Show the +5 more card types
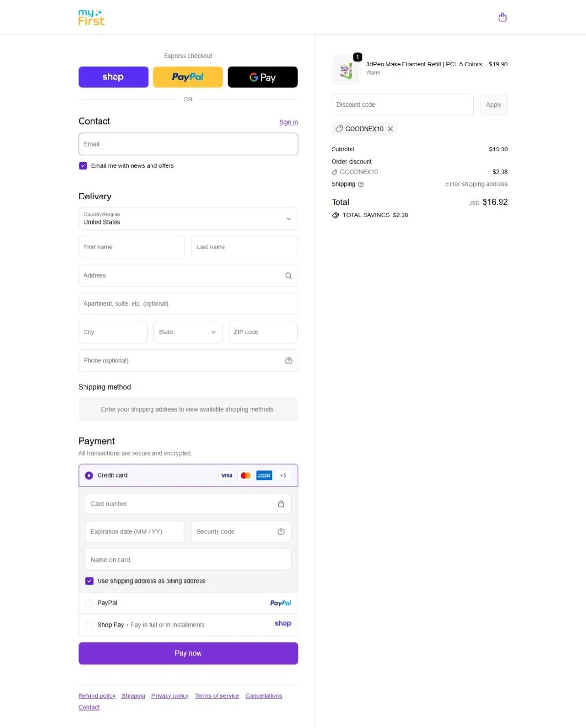This screenshot has width=586, height=728. click(283, 476)
